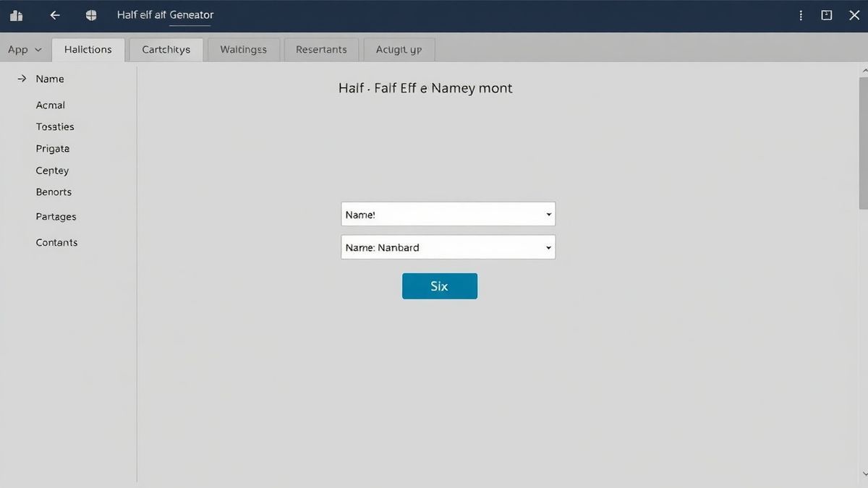Screen dimensions: 868x488
Task: Go back with the left arrow icon
Action: click(x=55, y=15)
